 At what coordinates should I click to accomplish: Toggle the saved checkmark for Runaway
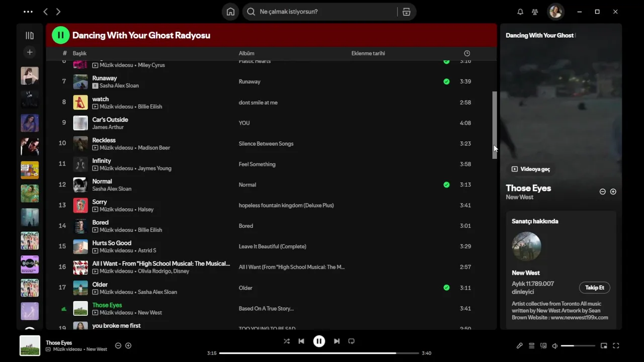[446, 81]
